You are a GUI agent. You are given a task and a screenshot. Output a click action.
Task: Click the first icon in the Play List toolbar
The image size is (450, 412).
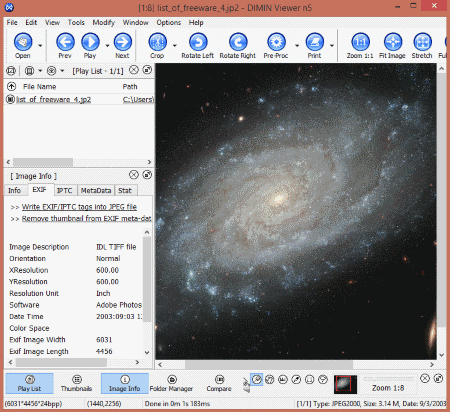(x=11, y=71)
